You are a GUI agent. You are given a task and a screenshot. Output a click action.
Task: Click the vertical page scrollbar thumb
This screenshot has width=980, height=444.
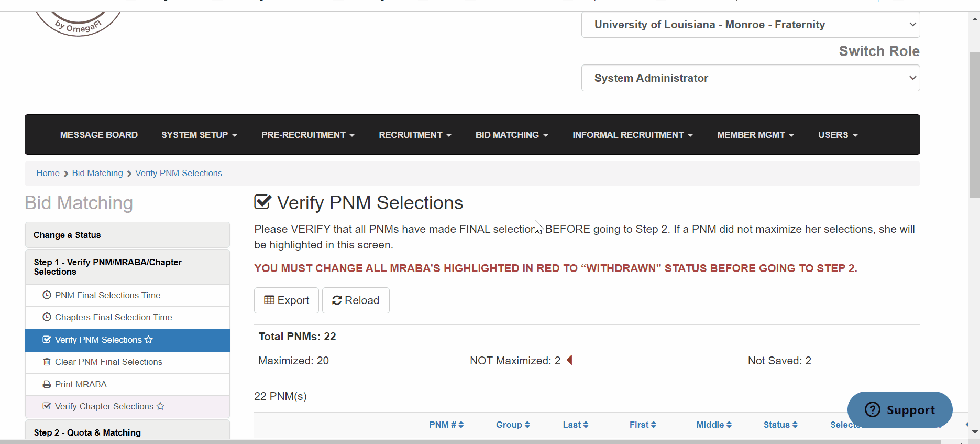(x=974, y=125)
